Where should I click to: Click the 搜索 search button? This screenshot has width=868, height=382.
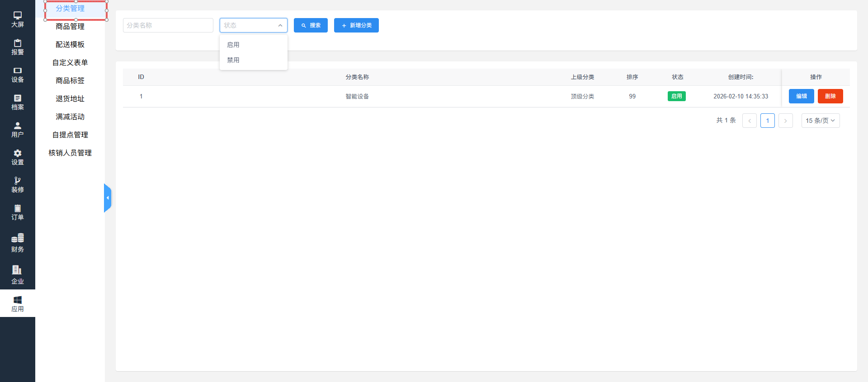tap(311, 25)
